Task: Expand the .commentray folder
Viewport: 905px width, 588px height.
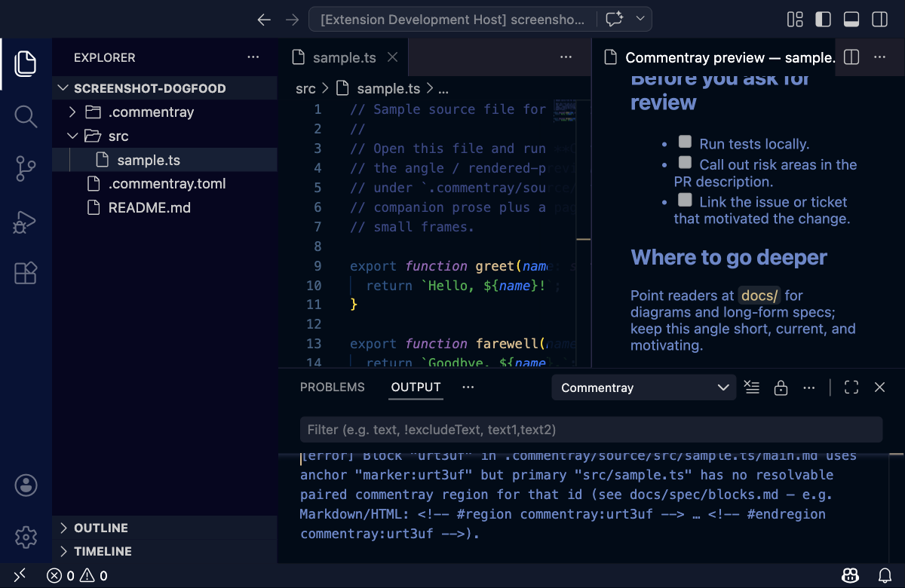Action: pos(165,112)
